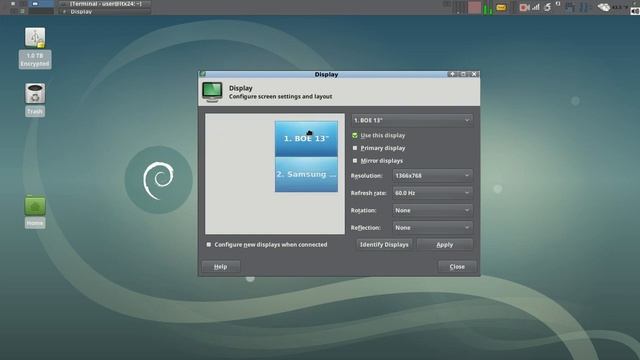The width and height of the screenshot is (640, 360).
Task: Click the sync arrows tray icon
Action: pyautogui.click(x=548, y=7)
